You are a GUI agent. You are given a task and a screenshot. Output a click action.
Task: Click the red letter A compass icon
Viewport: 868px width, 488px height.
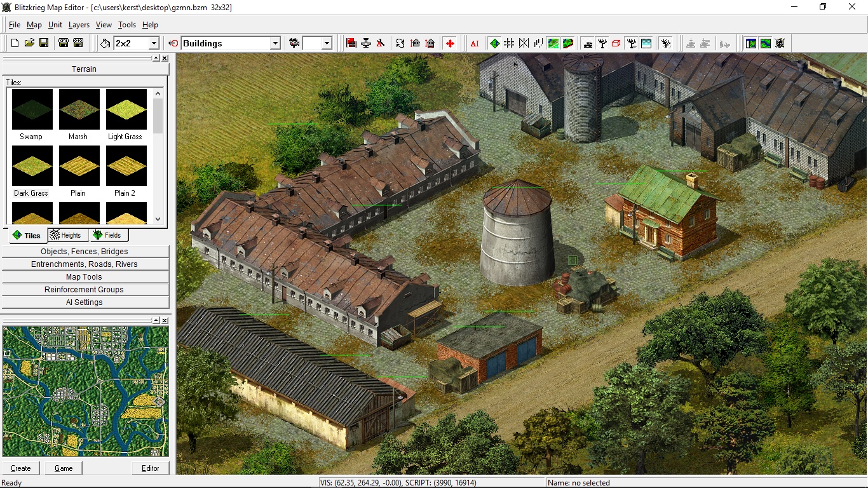[381, 43]
